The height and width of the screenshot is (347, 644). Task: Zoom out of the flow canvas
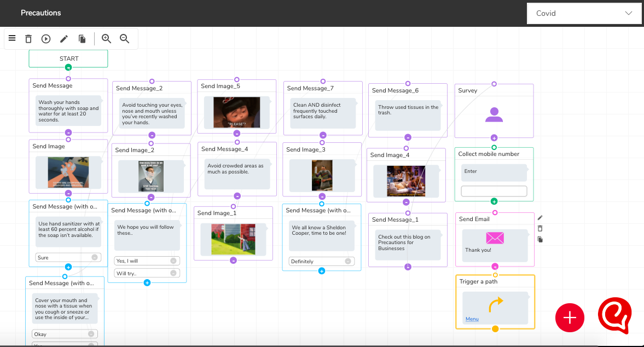click(124, 39)
